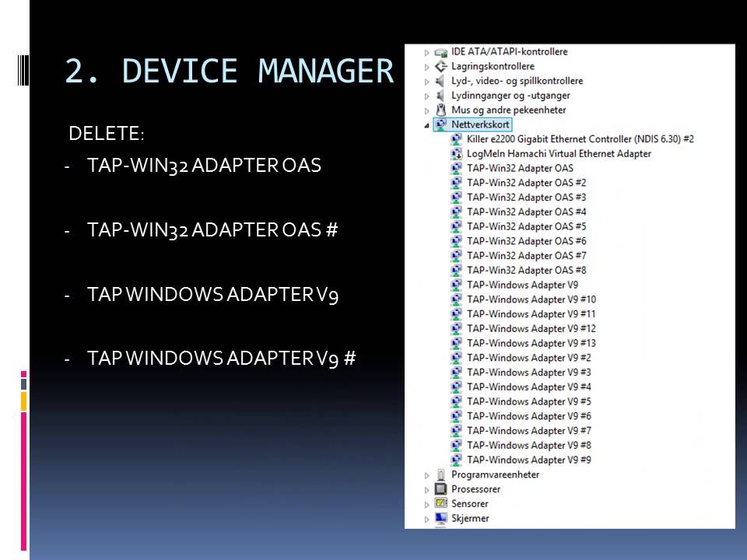The image size is (747, 560).
Task: Click bullet text 'TAP-WIN32 ADAPTER OAS #'
Action: 212,230
